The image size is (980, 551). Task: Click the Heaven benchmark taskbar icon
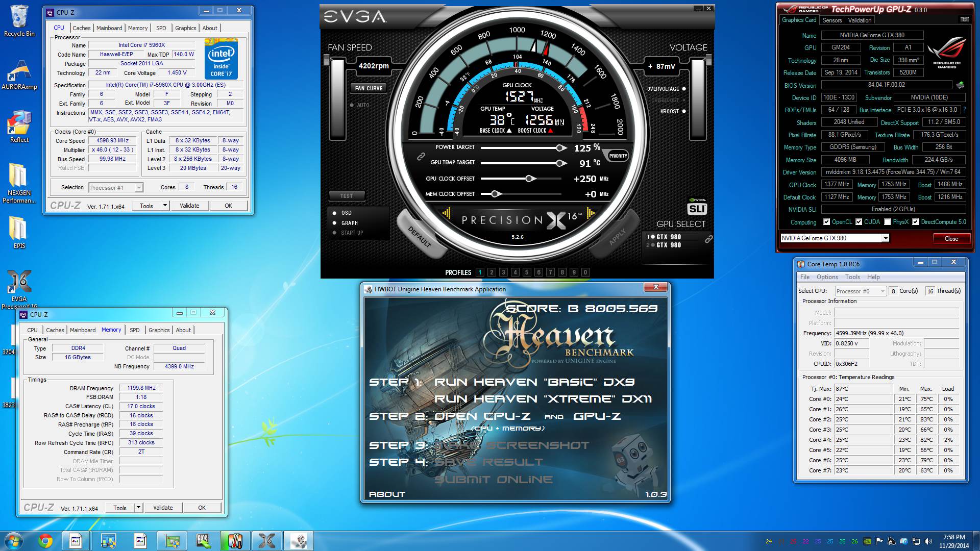[x=299, y=541]
